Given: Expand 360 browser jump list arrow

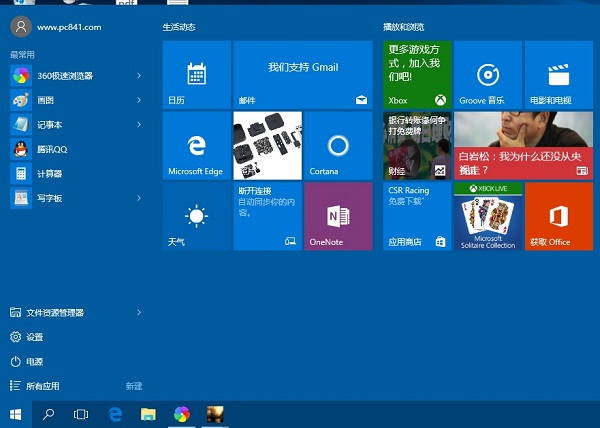Looking at the screenshot, I should pos(139,75).
